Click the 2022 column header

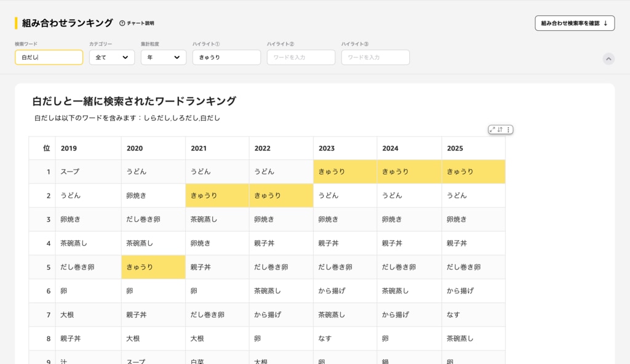(262, 148)
